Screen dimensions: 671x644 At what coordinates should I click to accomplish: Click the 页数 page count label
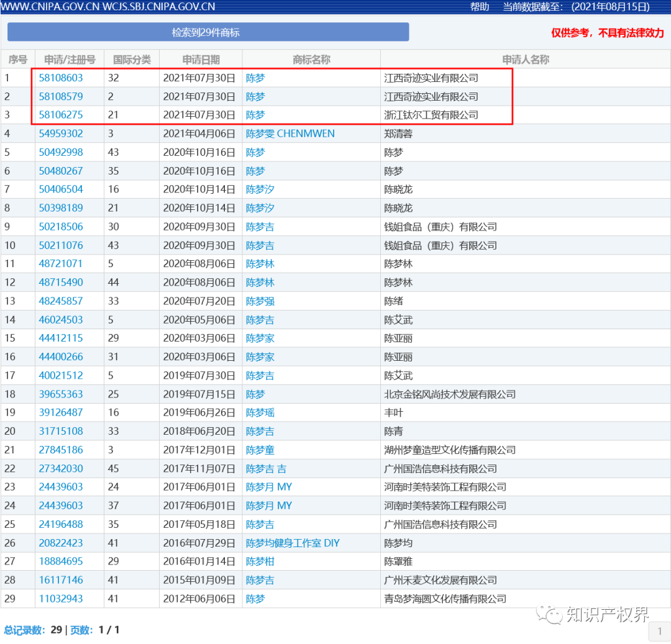[x=81, y=630]
